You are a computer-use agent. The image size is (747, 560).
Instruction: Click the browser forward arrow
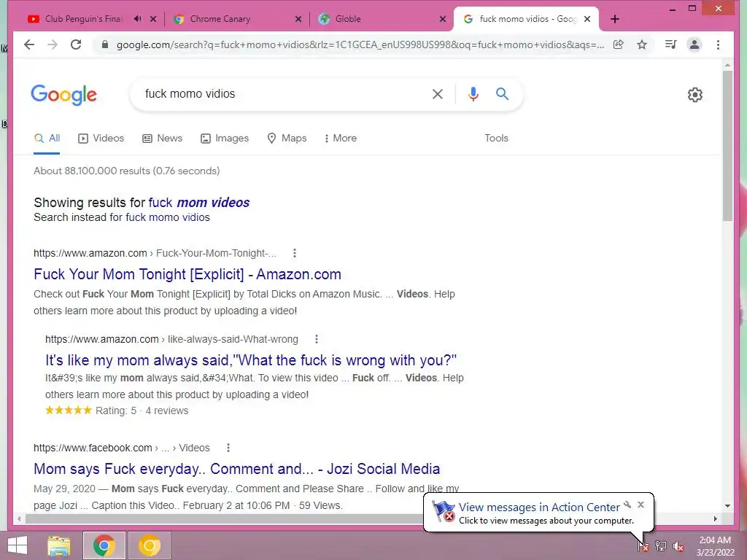pos(53,44)
